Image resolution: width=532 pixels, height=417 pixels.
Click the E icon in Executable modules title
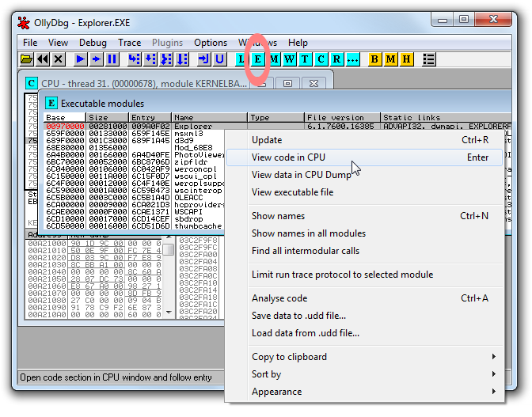(x=51, y=103)
